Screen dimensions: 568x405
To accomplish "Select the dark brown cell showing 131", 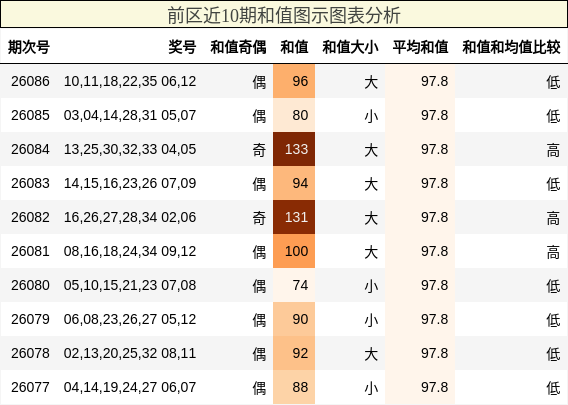I will click(x=294, y=217).
